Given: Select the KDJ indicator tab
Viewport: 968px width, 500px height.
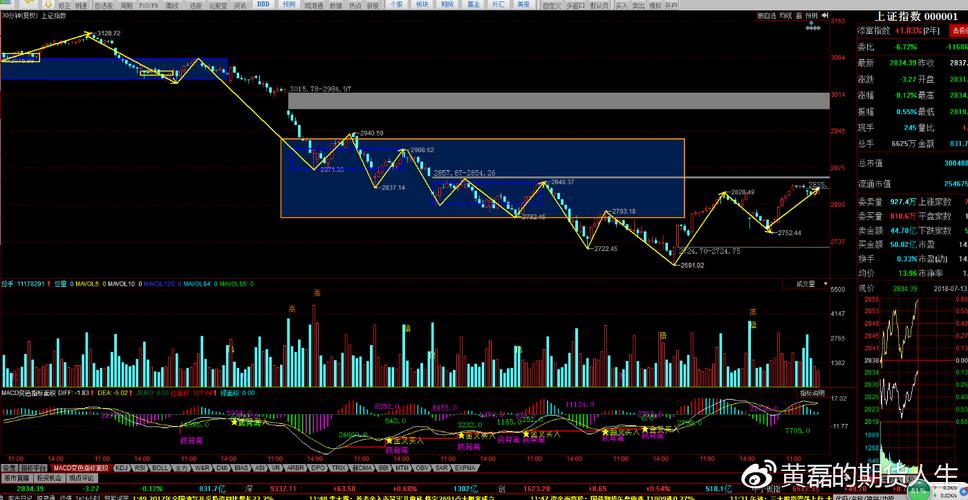Looking at the screenshot, I should pos(122,467).
